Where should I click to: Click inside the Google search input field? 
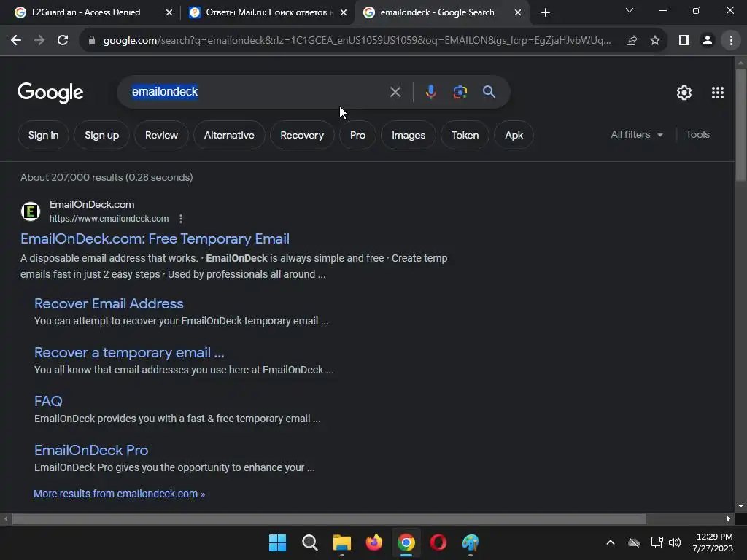(258, 92)
